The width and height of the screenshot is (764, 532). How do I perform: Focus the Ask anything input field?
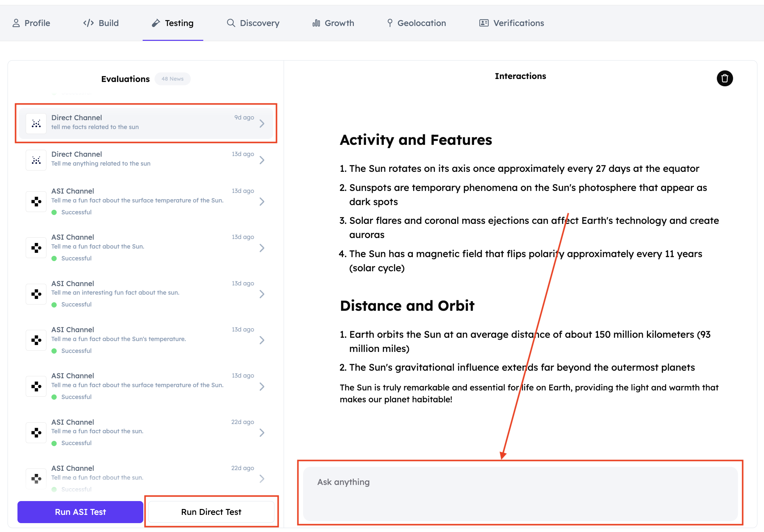520,494
